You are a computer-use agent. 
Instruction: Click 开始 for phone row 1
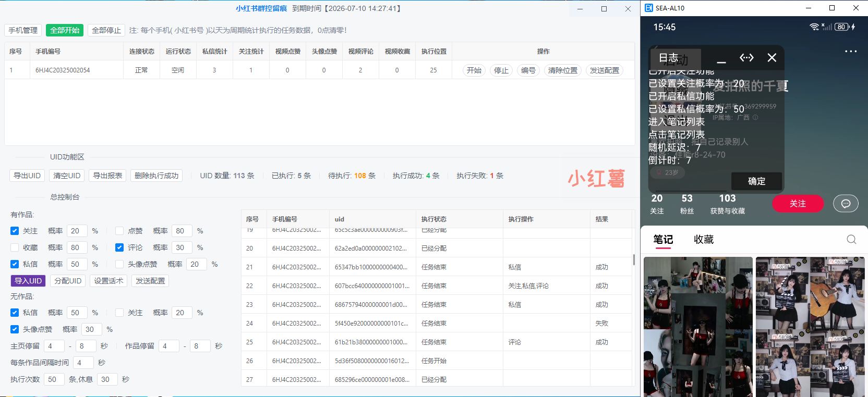[474, 70]
